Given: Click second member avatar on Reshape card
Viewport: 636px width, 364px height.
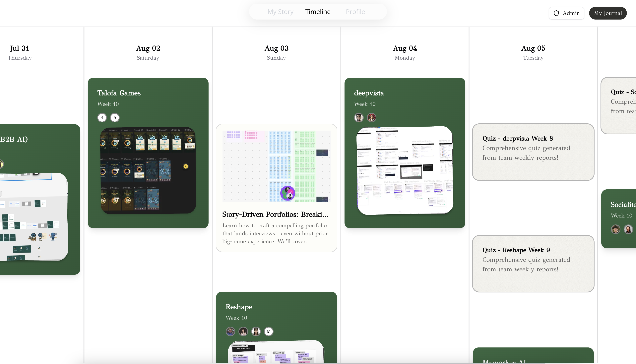Looking at the screenshot, I should 243,332.
